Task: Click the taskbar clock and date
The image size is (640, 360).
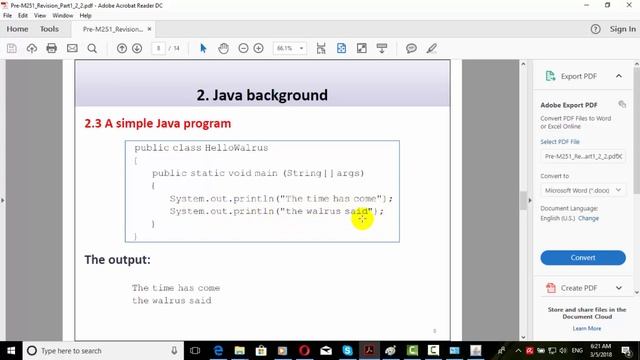Action: 600,350
